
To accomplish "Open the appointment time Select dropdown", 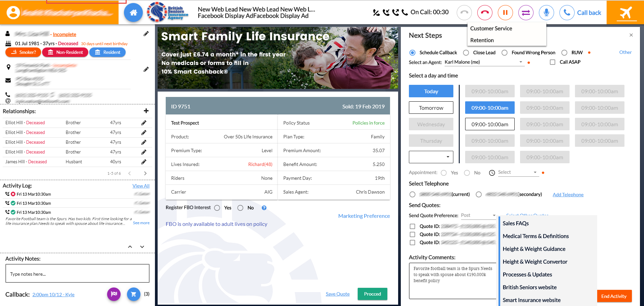I will coord(517,172).
